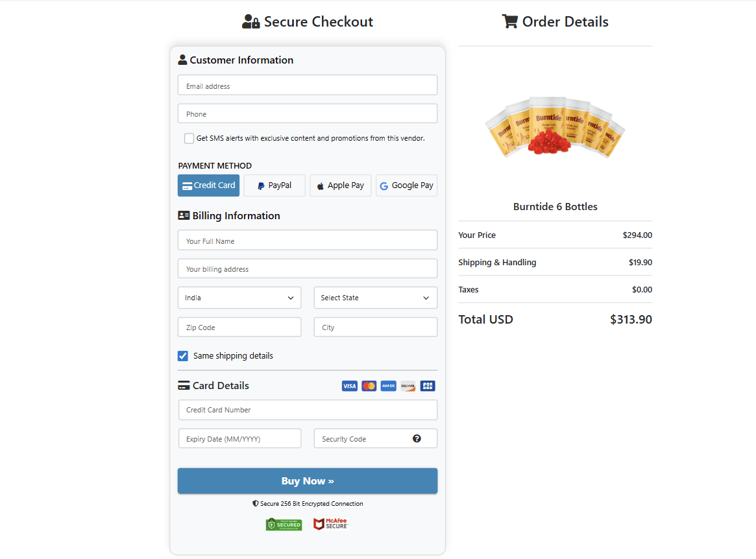Click the green Secured trust badge
The image size is (756, 559).
click(284, 524)
